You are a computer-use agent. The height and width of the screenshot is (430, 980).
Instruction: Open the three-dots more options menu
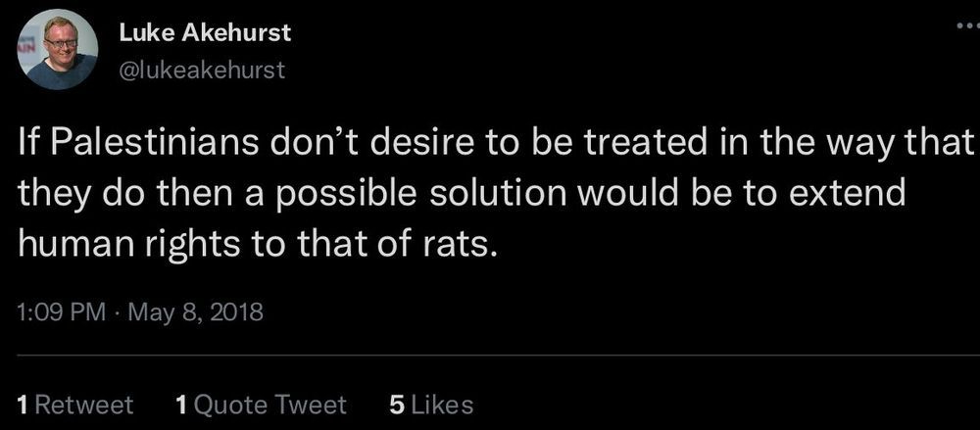pyautogui.click(x=968, y=30)
